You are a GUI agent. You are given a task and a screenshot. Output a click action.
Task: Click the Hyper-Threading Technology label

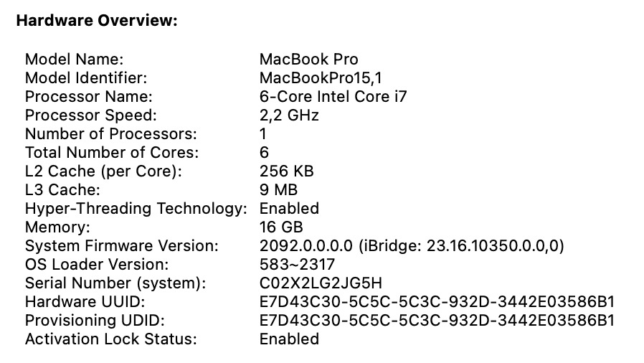(136, 208)
